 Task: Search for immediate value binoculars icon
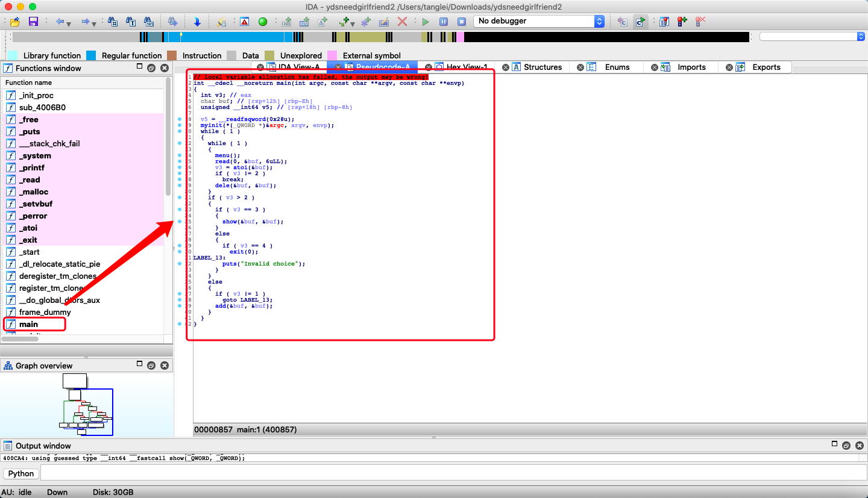(x=113, y=22)
